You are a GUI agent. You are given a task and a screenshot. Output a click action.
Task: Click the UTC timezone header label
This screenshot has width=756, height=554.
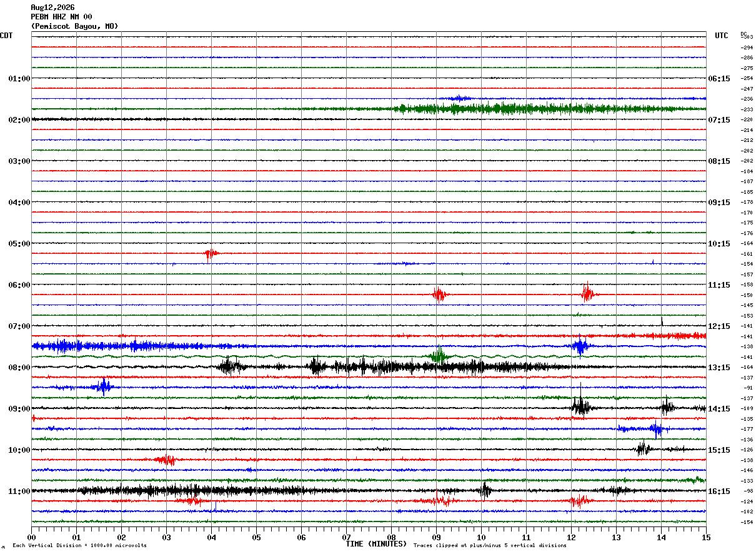point(722,36)
